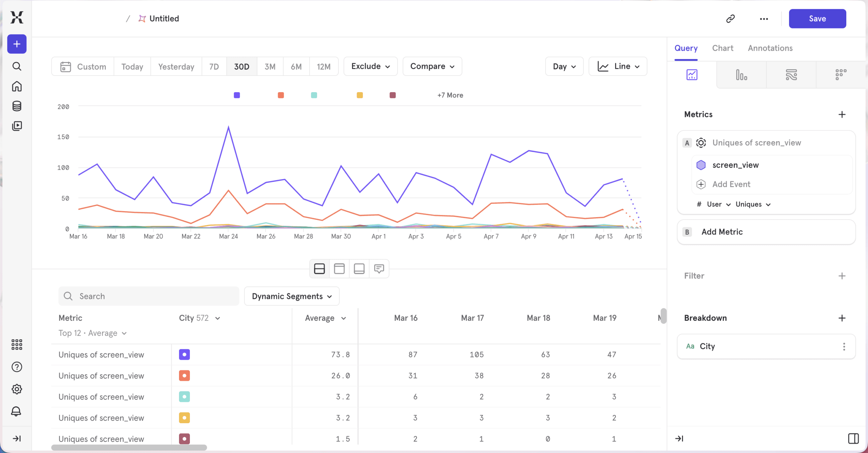Select the 3M date range
The image size is (868, 453).
(x=270, y=66)
